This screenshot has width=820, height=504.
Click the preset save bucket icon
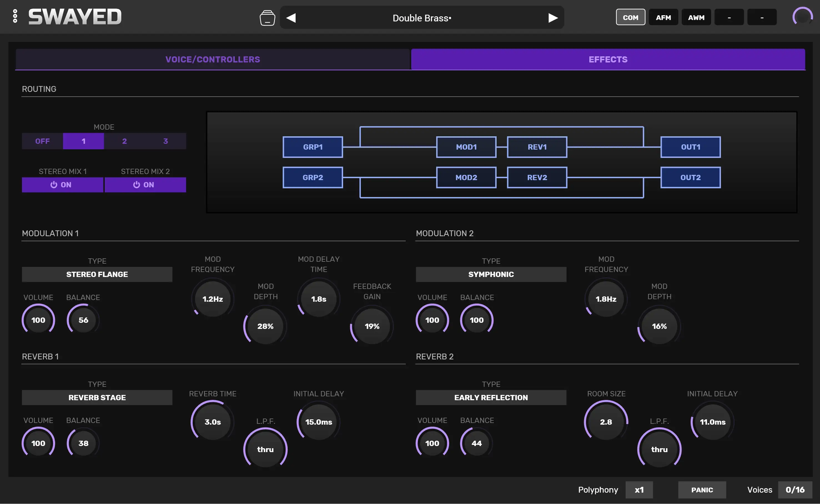pos(267,18)
